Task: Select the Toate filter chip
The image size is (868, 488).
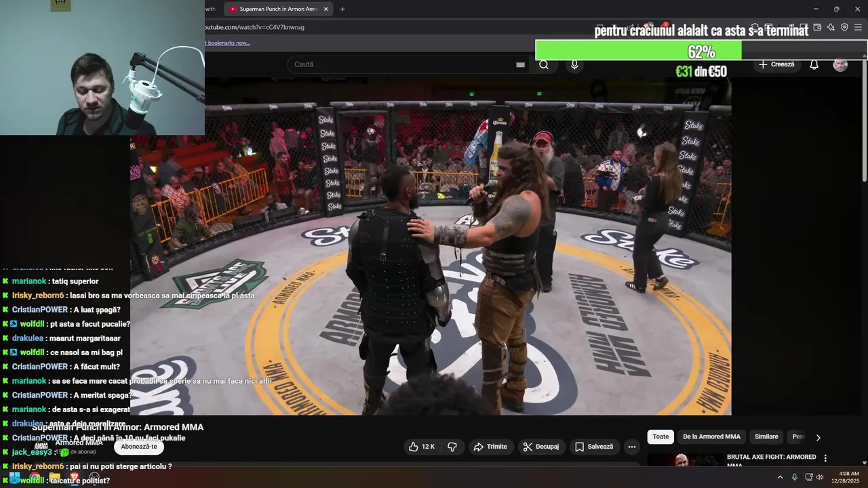Action: click(660, 437)
